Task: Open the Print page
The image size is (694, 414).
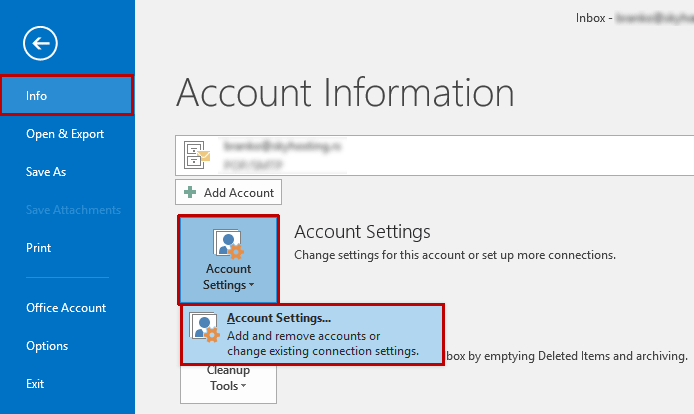Action: pyautogui.click(x=39, y=248)
